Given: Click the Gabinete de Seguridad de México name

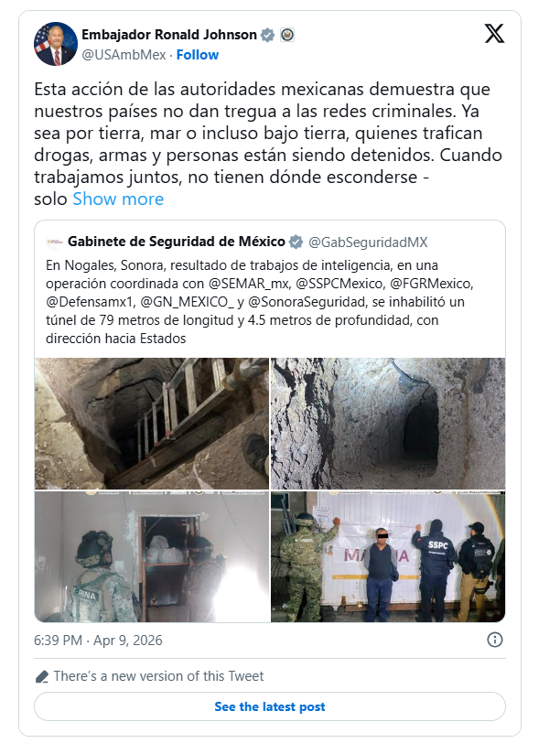Looking at the screenshot, I should (177, 242).
